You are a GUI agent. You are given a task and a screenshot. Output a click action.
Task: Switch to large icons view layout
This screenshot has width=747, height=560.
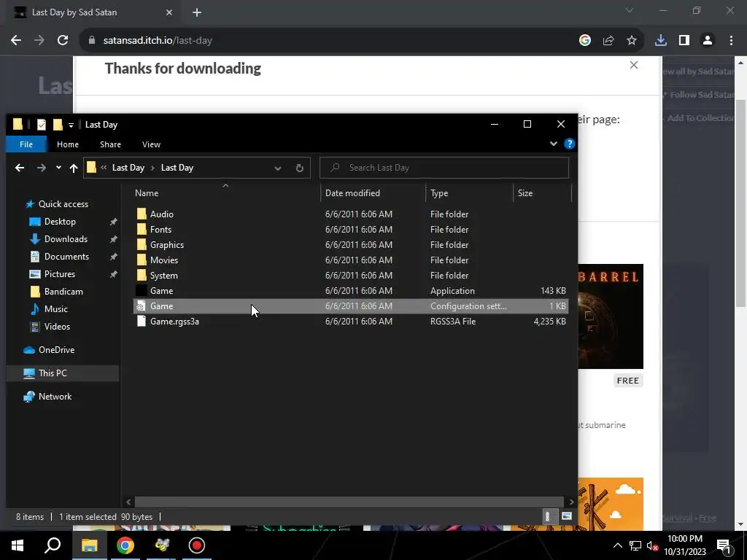[566, 516]
